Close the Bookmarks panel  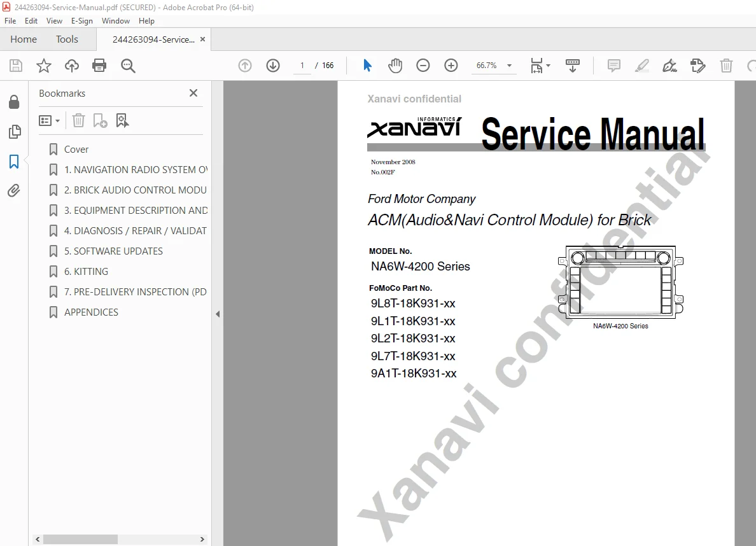[193, 93]
